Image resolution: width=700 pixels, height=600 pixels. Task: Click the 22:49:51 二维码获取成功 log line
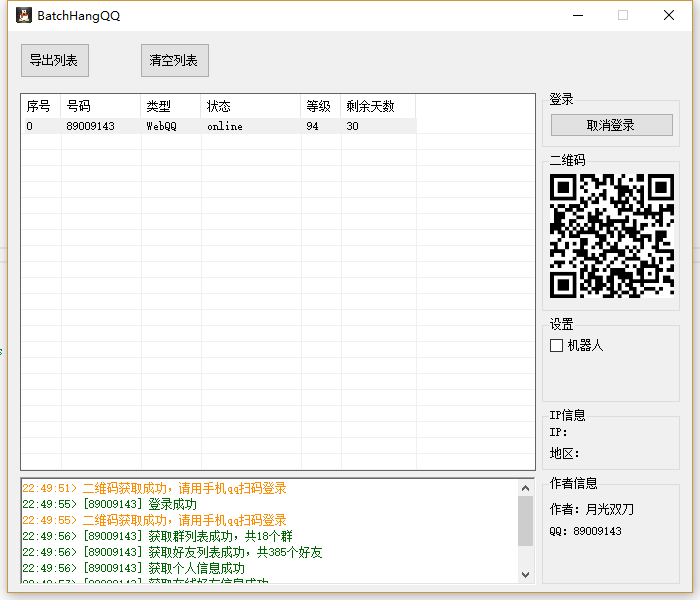click(x=154, y=488)
